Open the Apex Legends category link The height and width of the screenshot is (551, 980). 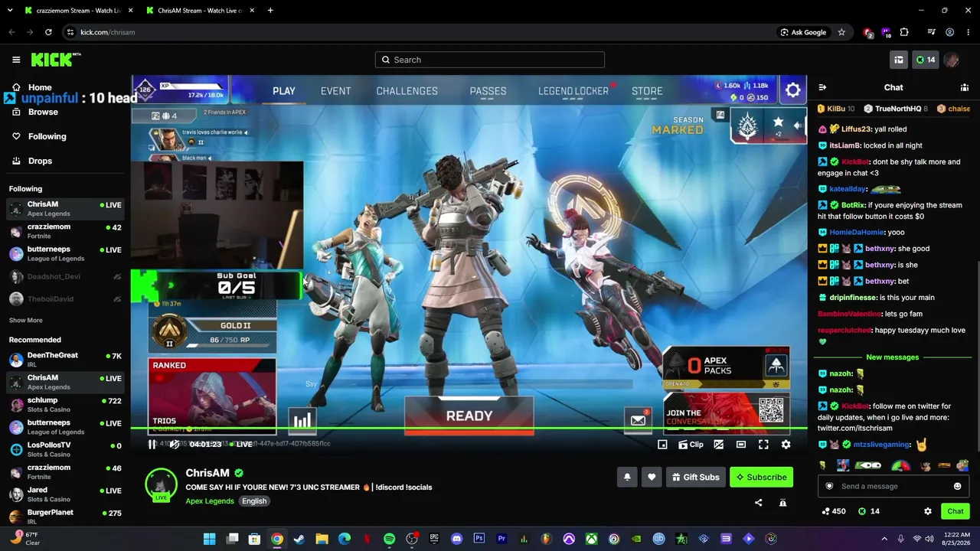(210, 501)
